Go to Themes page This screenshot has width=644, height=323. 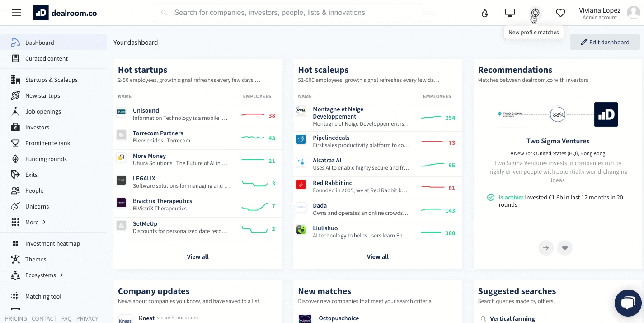(x=36, y=259)
